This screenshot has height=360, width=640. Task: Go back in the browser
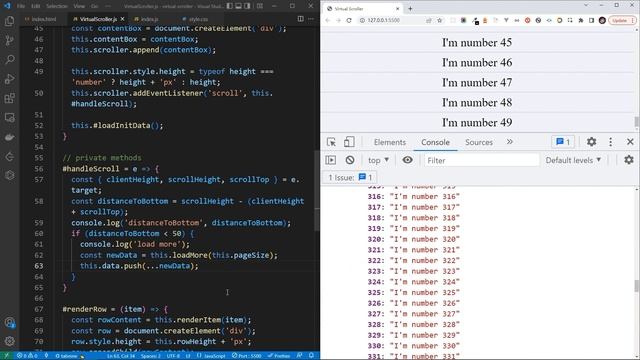[327, 20]
